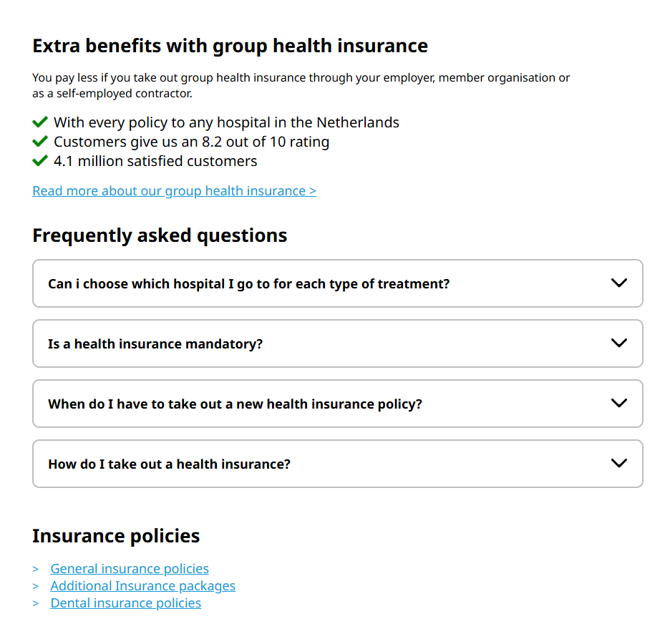
Task: Open General insurance policies link
Action: 130,569
